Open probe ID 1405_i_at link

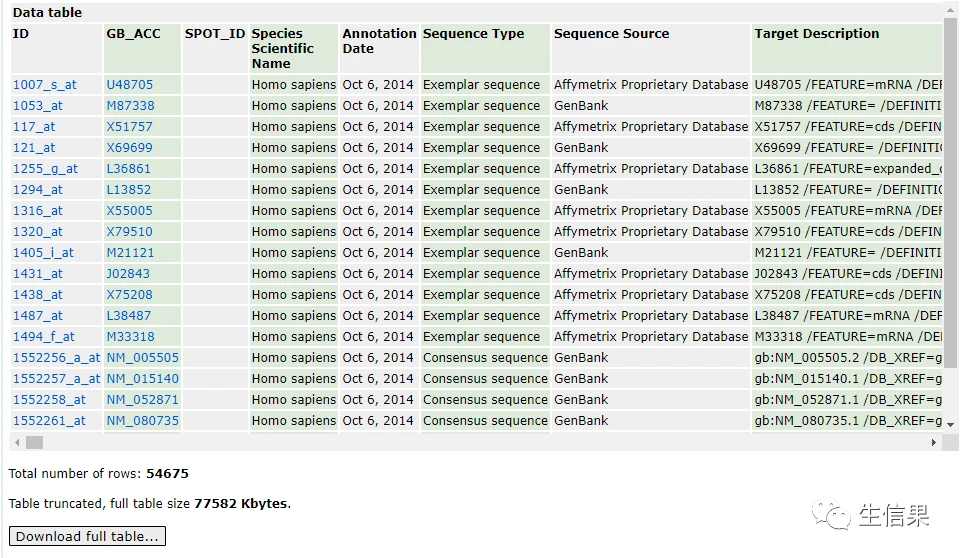tap(44, 253)
